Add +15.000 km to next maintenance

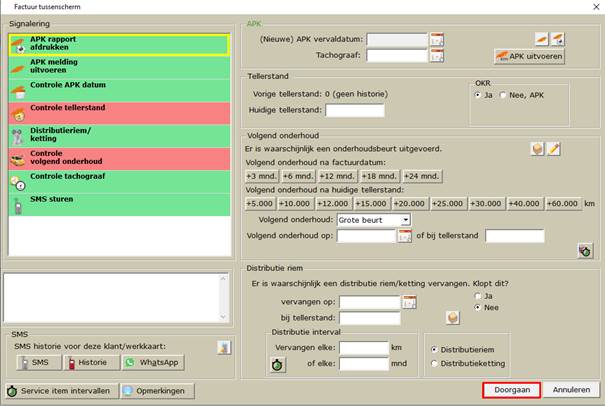[x=371, y=204]
